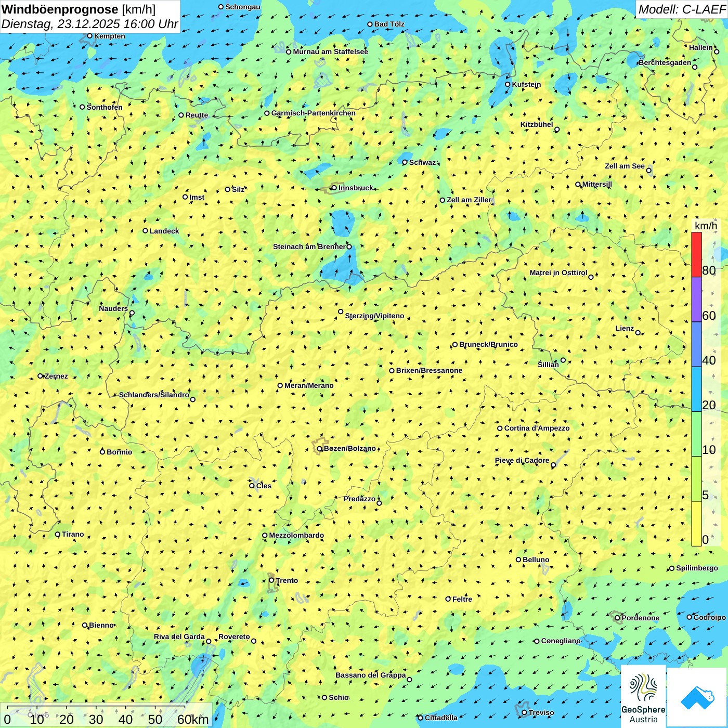This screenshot has height=728, width=728.
Task: Click the Lienz label
Action: tap(625, 328)
